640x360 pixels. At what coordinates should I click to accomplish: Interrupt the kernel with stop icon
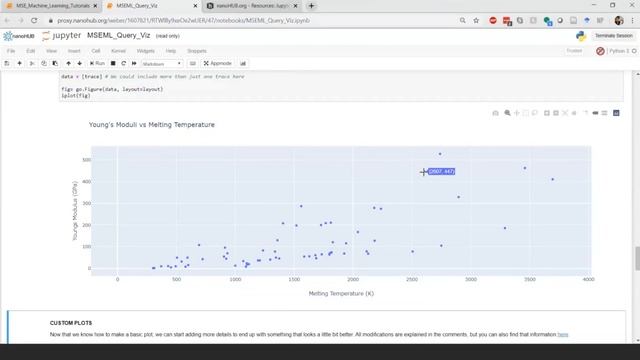(113, 63)
